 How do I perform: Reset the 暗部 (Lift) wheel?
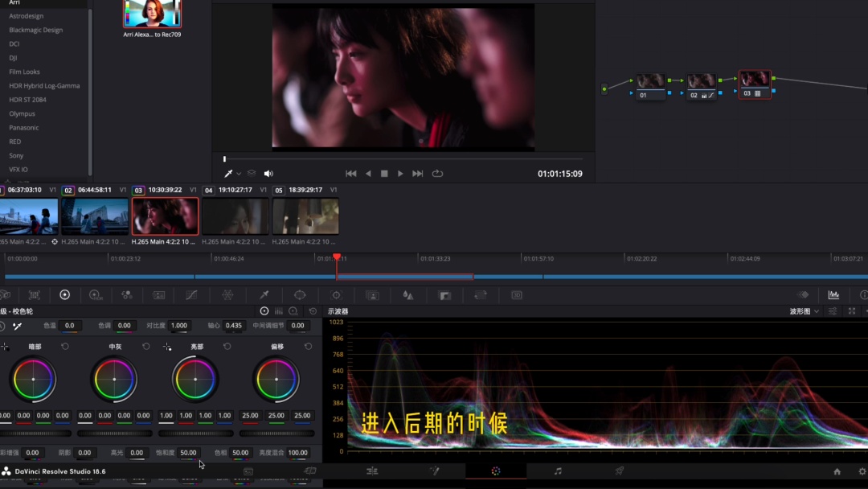(x=65, y=347)
